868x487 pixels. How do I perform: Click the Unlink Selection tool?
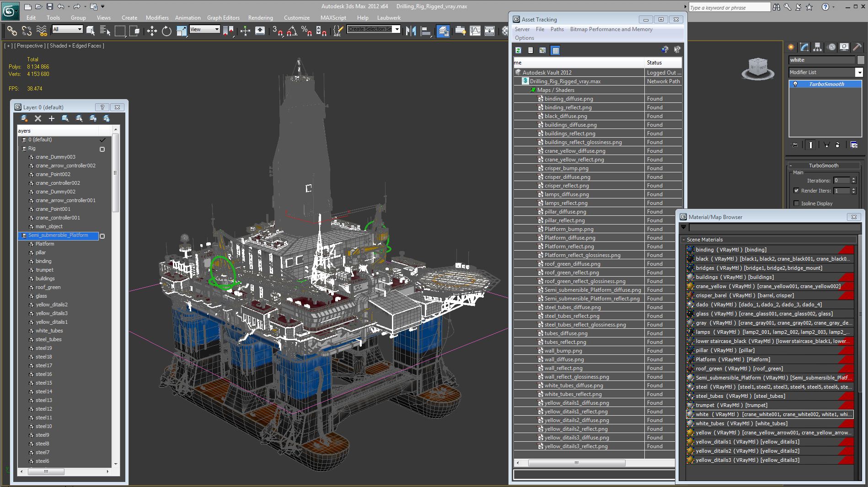[27, 31]
